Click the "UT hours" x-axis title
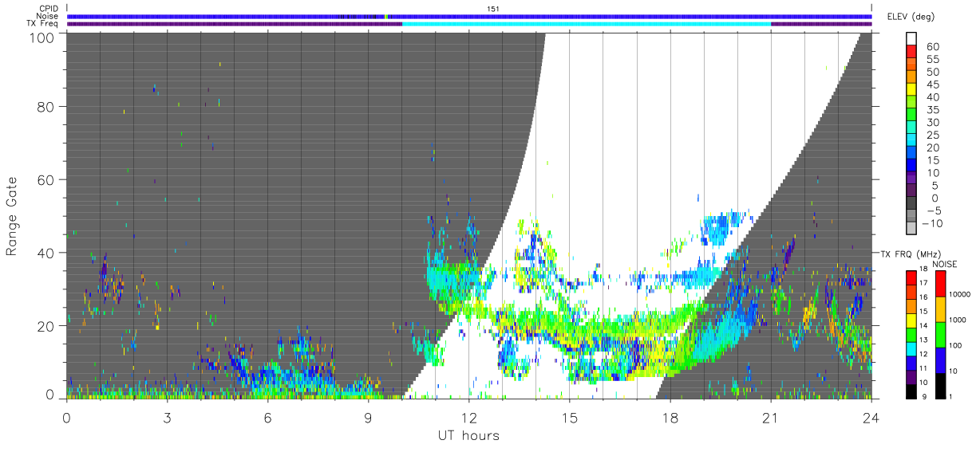The width and height of the screenshot is (980, 452). pos(468,435)
